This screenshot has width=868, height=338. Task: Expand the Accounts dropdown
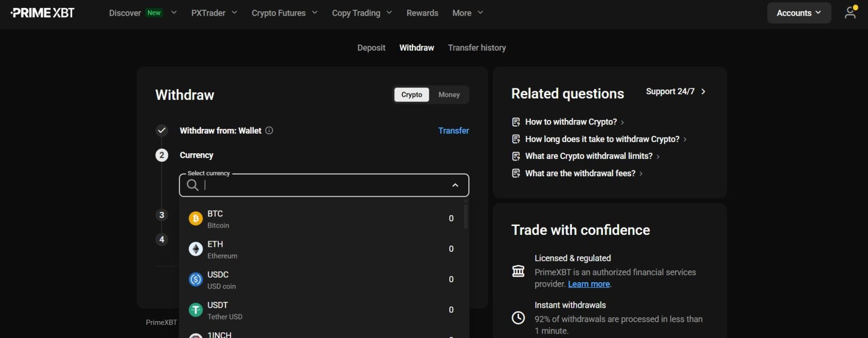(799, 13)
